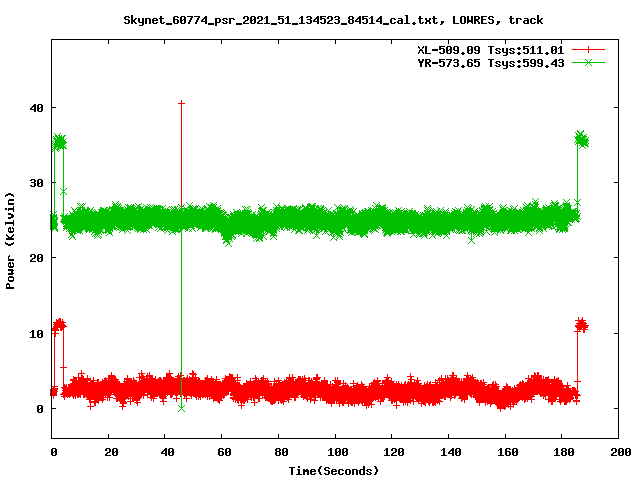Viewport: 640px width, 480px height.
Task: Click the x-axis tick label 180
Action: click(x=564, y=452)
